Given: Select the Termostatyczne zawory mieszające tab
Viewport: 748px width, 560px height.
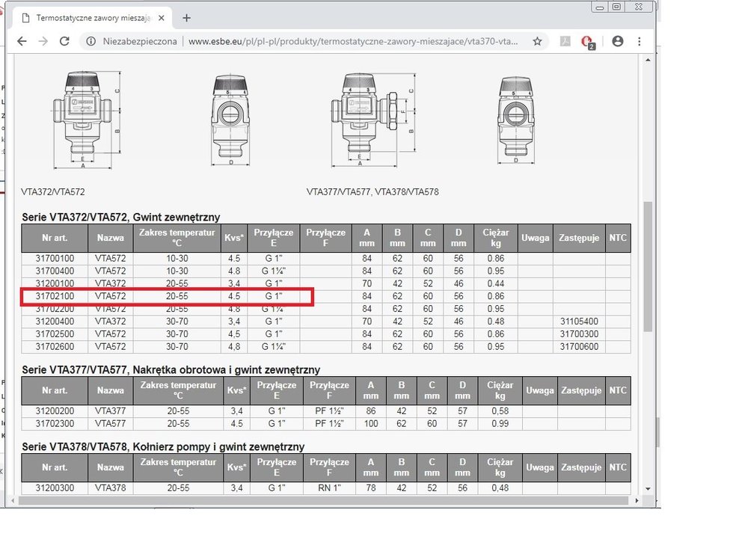Looking at the screenshot, I should (x=90, y=18).
